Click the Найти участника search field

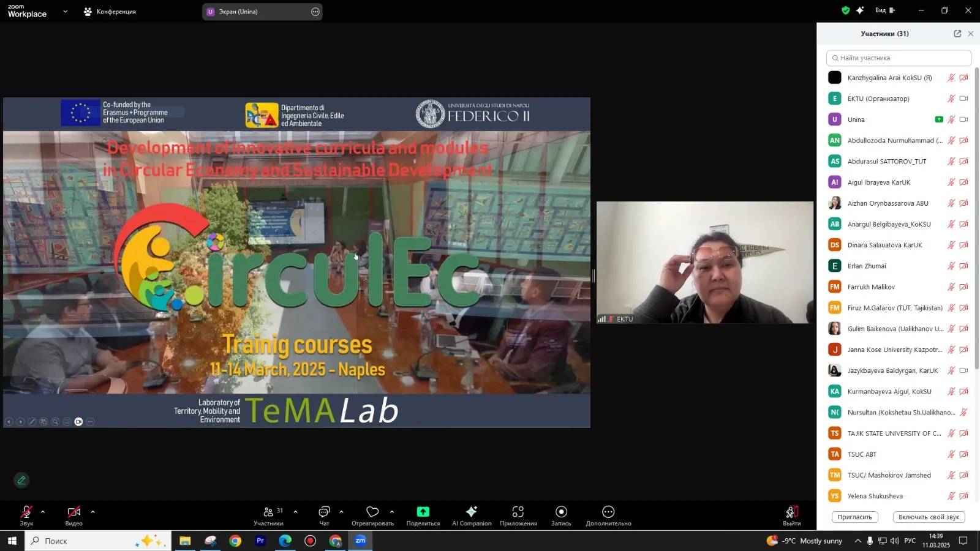(x=899, y=58)
